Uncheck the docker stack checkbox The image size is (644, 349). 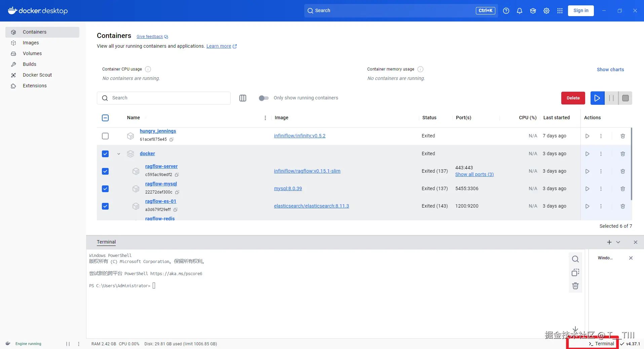(x=105, y=154)
